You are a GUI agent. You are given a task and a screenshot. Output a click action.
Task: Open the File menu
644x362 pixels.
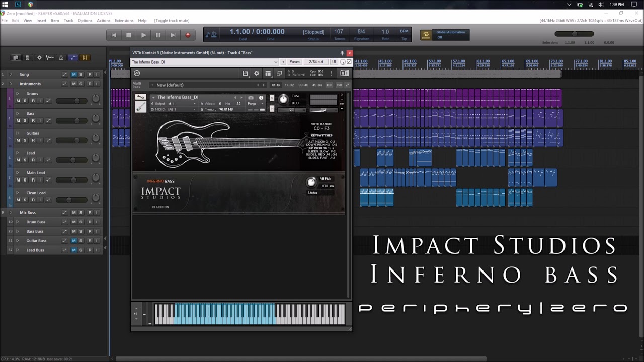5,21
